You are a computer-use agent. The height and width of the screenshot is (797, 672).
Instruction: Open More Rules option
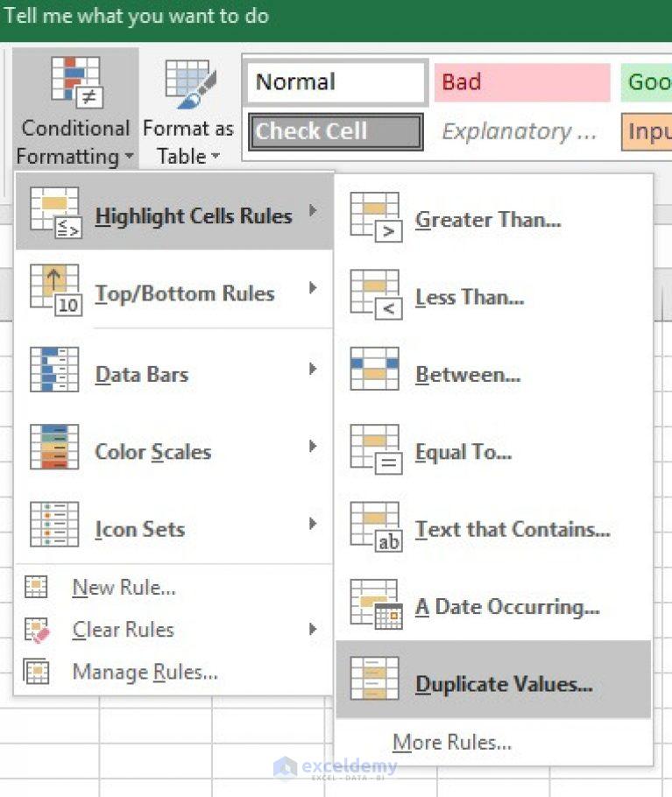tap(452, 742)
